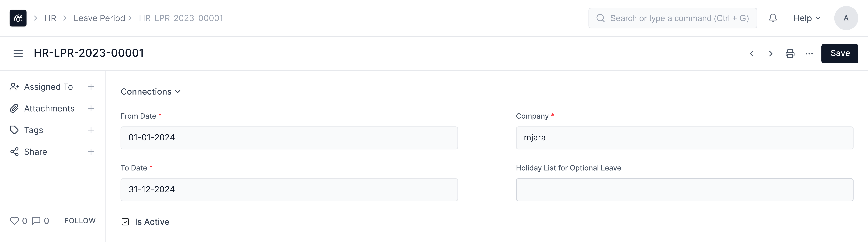This screenshot has height=242, width=868.
Task: Toggle the sidebar hamburger menu icon
Action: click(x=18, y=54)
